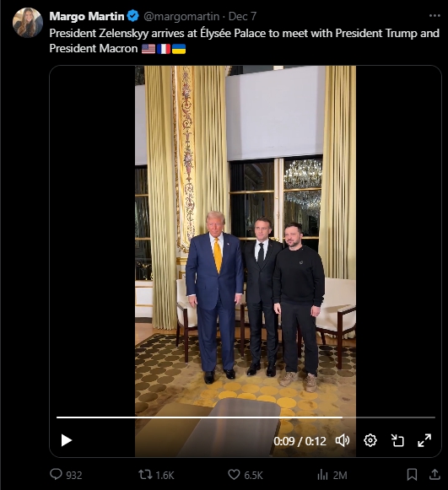Share the tweet via upload icon
Viewport: 448px width, 490px height.
[x=435, y=474]
